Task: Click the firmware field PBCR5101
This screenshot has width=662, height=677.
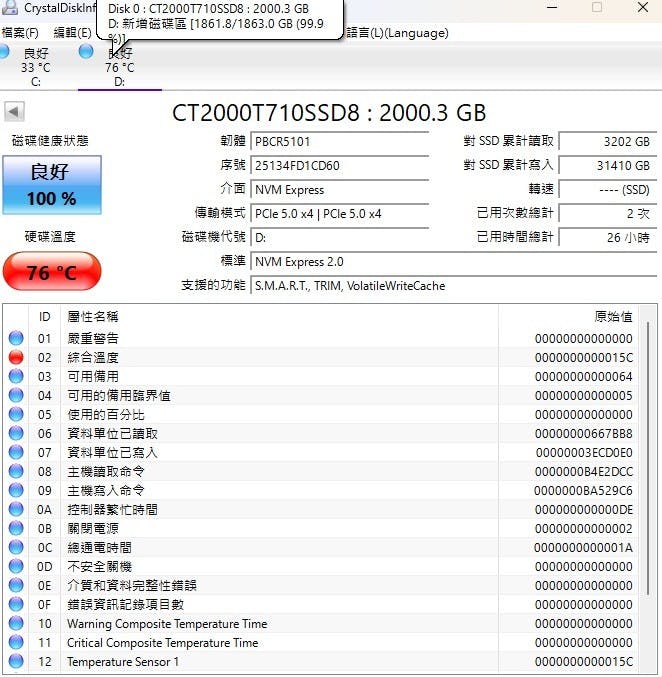Action: (x=339, y=142)
